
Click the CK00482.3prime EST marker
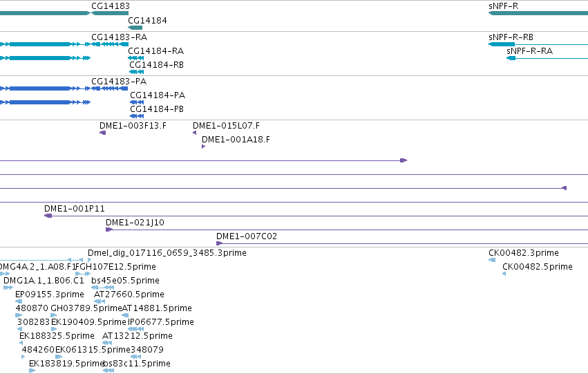click(x=492, y=260)
